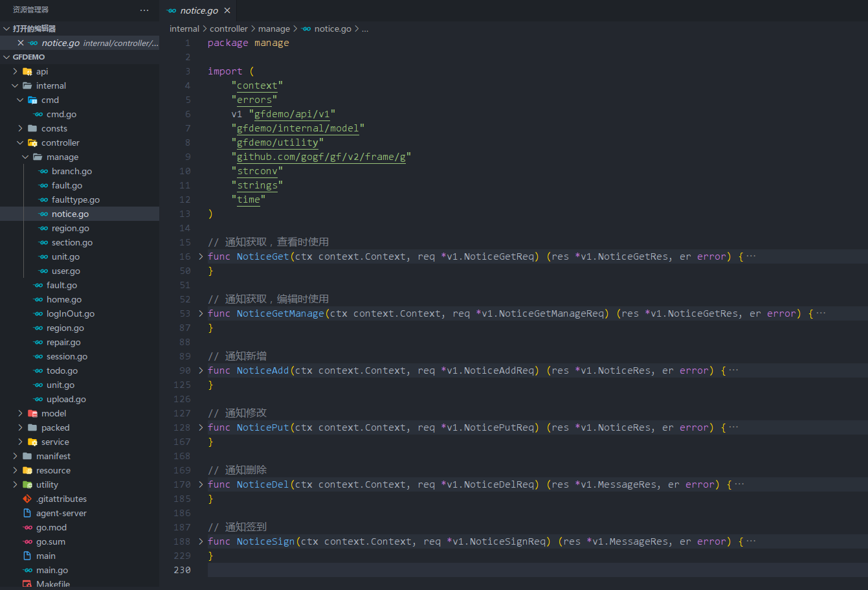This screenshot has height=590, width=868.
Task: Click the breadcrumb trailing ellipsis
Action: click(365, 28)
